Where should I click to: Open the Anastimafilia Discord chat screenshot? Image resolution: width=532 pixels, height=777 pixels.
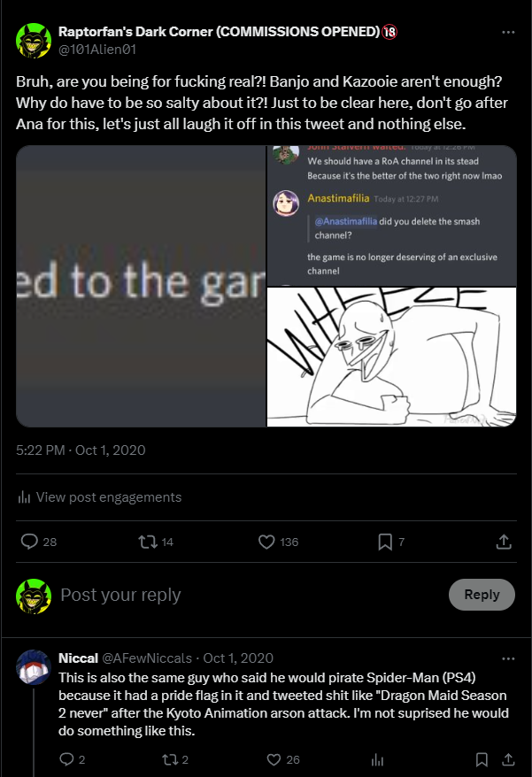pyautogui.click(x=391, y=215)
